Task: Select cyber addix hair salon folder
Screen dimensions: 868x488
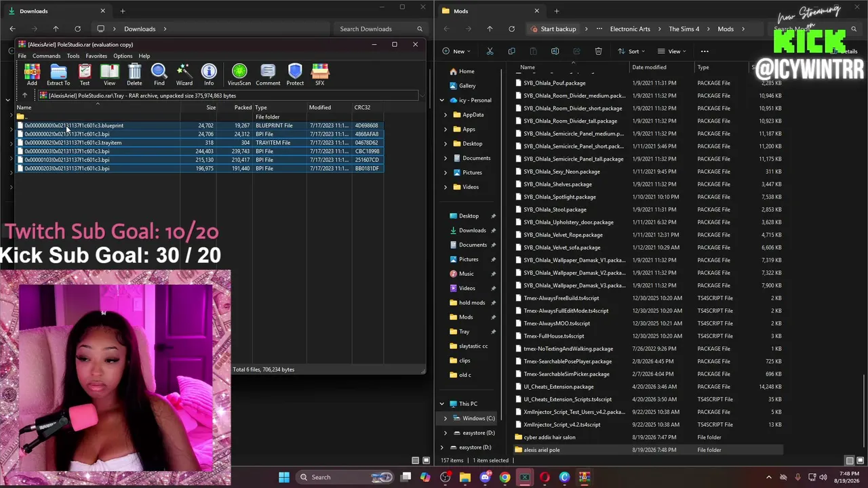Action: 649,437
